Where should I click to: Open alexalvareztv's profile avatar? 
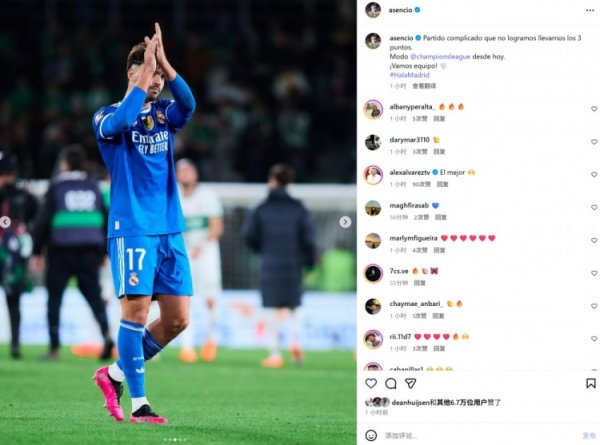(373, 175)
